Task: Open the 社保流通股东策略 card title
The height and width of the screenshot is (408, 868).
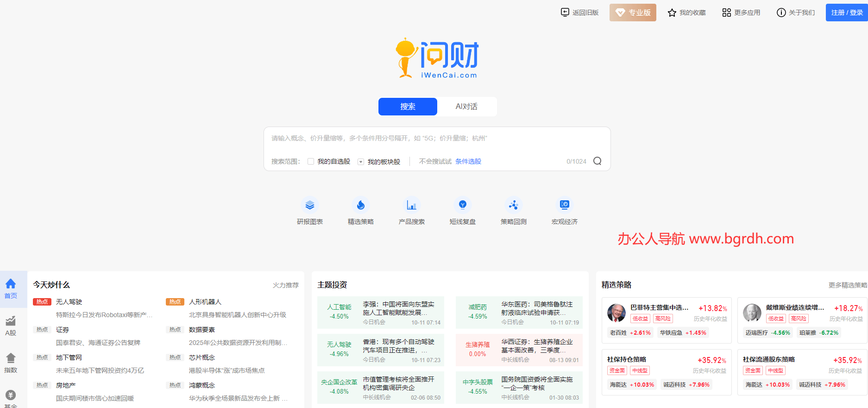Action: pyautogui.click(x=769, y=359)
